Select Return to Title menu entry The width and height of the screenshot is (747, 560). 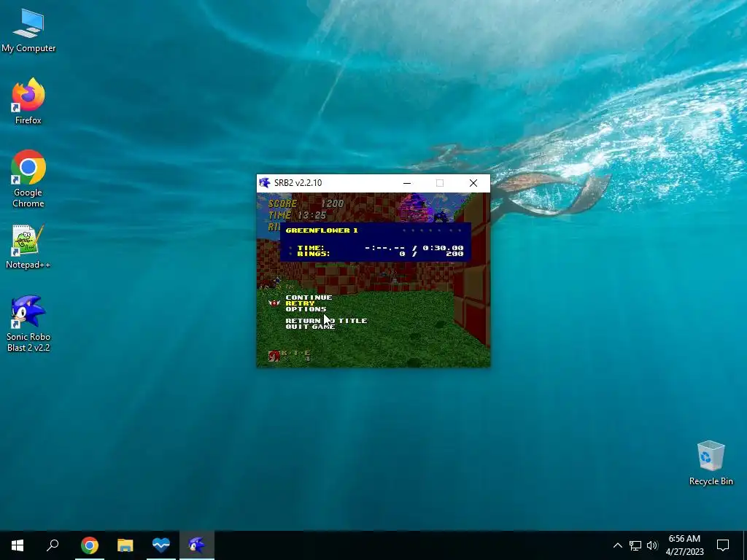(326, 321)
